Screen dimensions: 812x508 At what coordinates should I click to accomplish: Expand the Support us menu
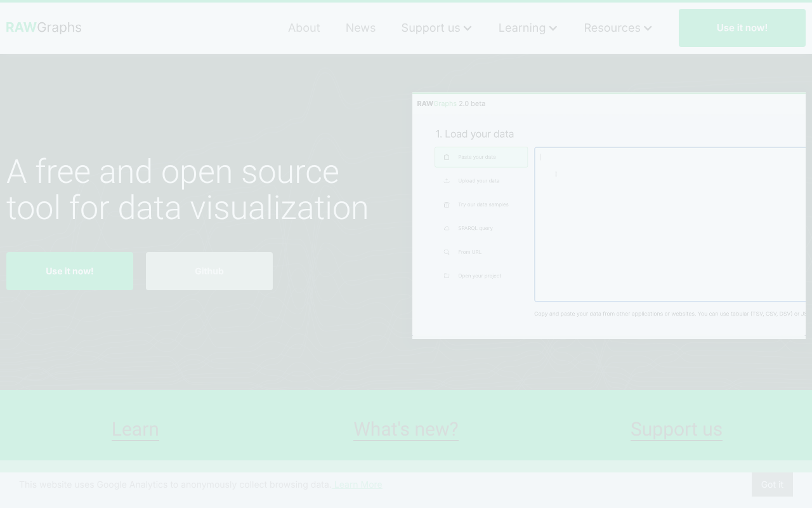436,28
